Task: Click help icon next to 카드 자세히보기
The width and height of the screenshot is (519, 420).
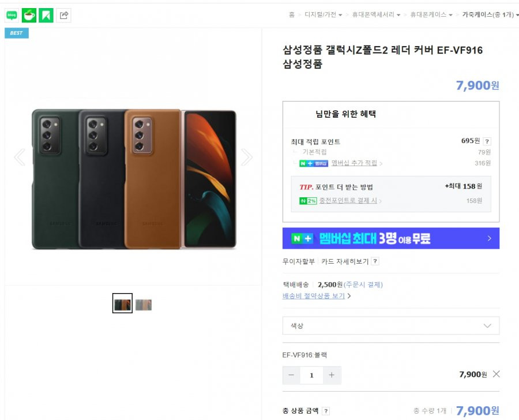Action: [375, 261]
